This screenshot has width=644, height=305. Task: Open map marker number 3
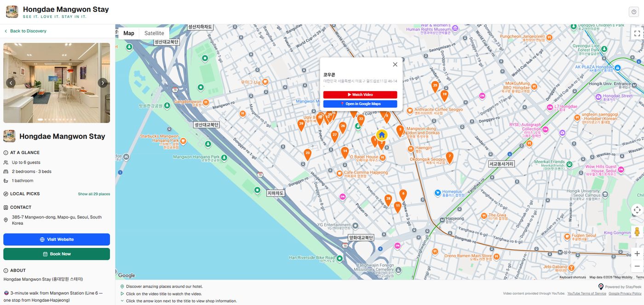(x=400, y=131)
